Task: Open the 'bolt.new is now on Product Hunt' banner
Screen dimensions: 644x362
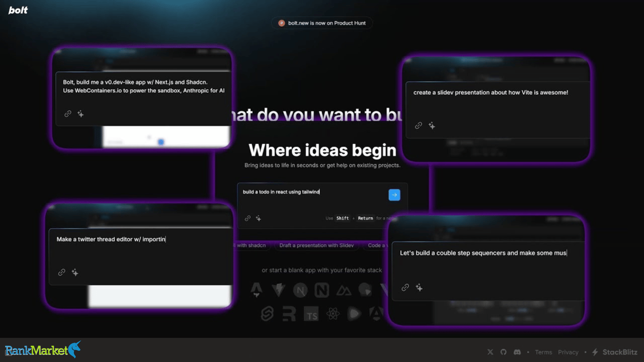Action: (322, 23)
